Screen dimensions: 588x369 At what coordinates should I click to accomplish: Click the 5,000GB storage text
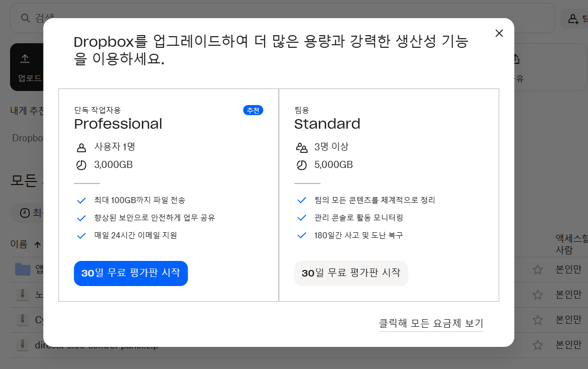(333, 165)
